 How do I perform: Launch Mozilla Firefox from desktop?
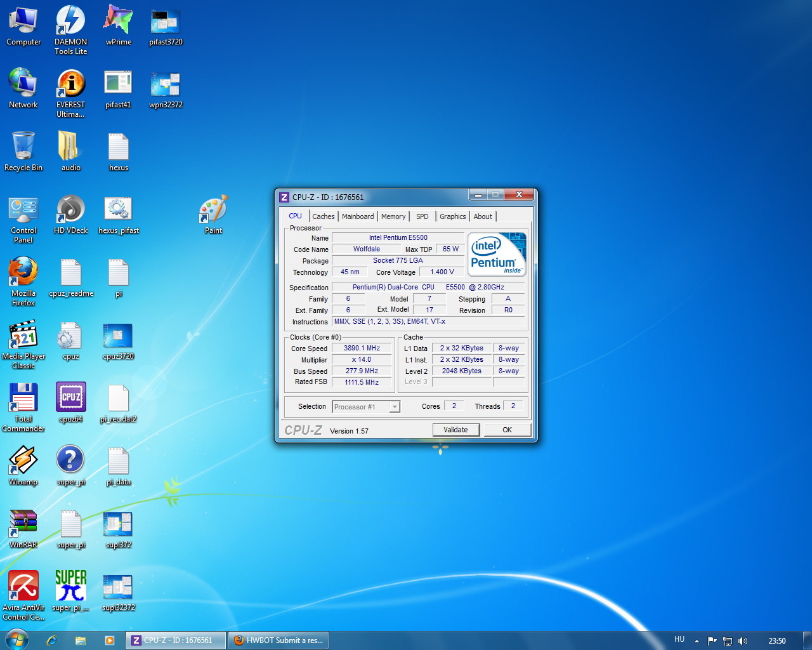point(23,281)
